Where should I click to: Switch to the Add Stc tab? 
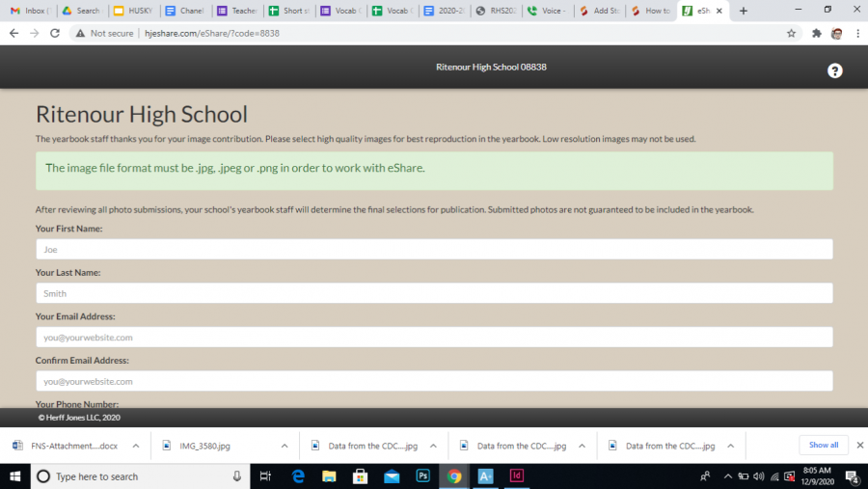600,11
